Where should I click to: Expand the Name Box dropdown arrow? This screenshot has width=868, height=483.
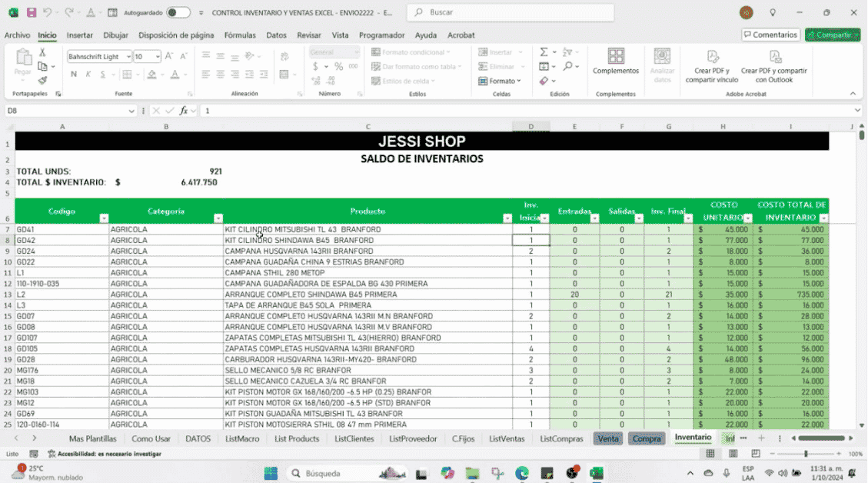pyautogui.click(x=131, y=111)
